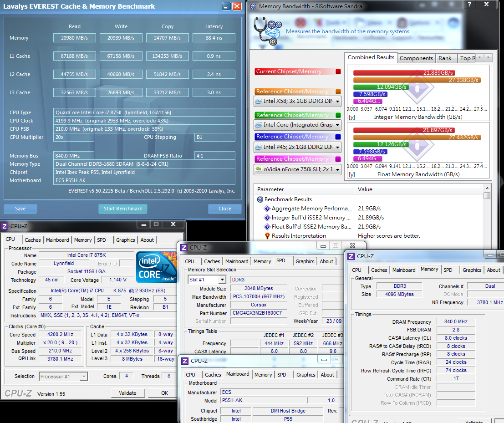This screenshot has width=504, height=423.
Task: Click the diamond icon beside Float Buff'd iSSE2
Action: tap(267, 227)
